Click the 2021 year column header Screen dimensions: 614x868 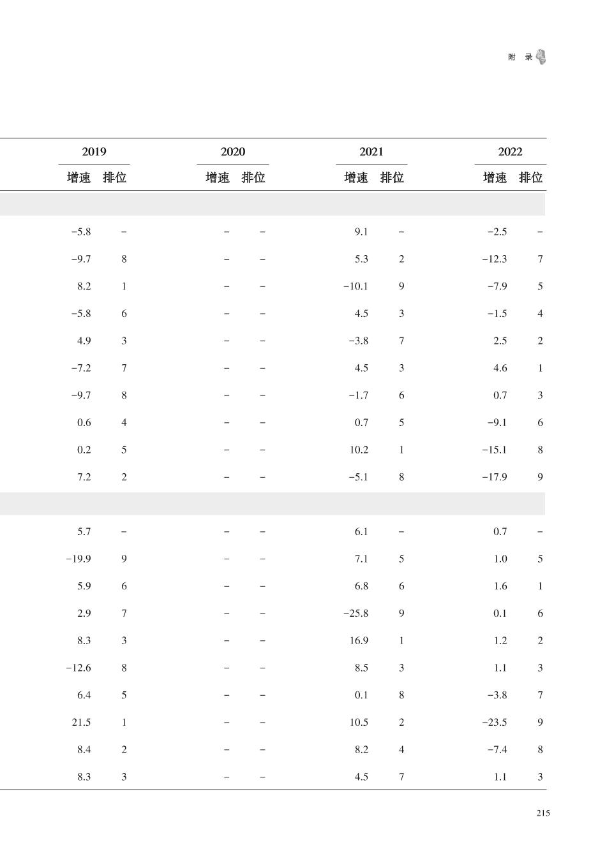coord(371,152)
